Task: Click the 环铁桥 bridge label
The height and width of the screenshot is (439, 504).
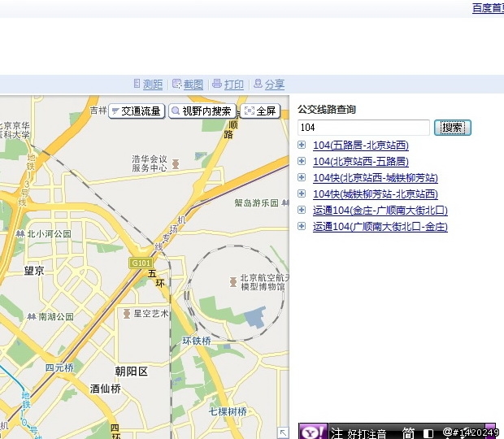Action: (x=197, y=341)
